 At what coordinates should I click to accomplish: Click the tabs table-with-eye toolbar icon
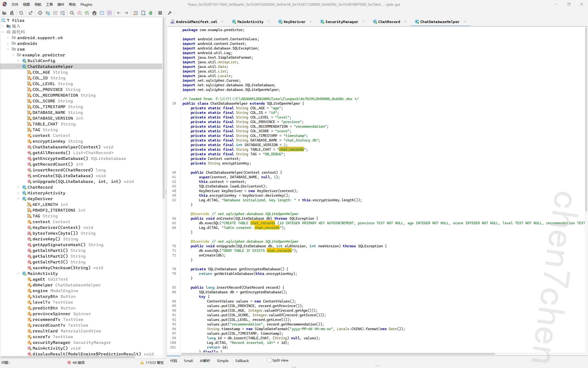[x=63, y=13]
